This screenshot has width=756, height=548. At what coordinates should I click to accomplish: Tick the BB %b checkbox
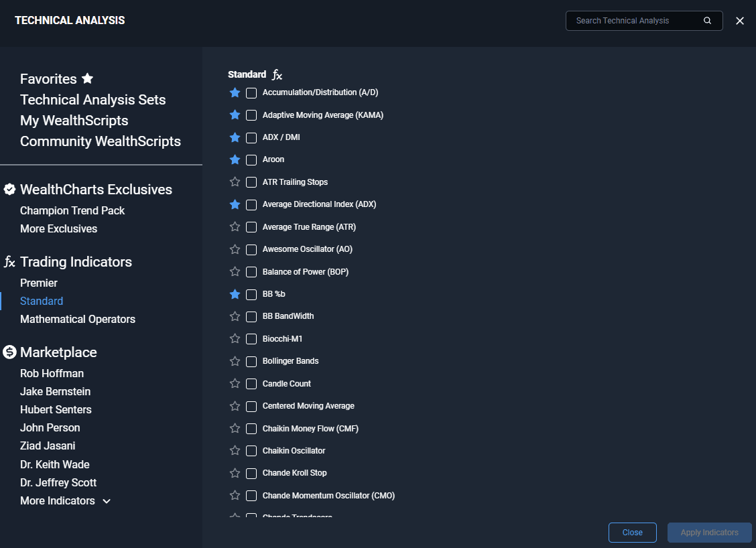[251, 295]
